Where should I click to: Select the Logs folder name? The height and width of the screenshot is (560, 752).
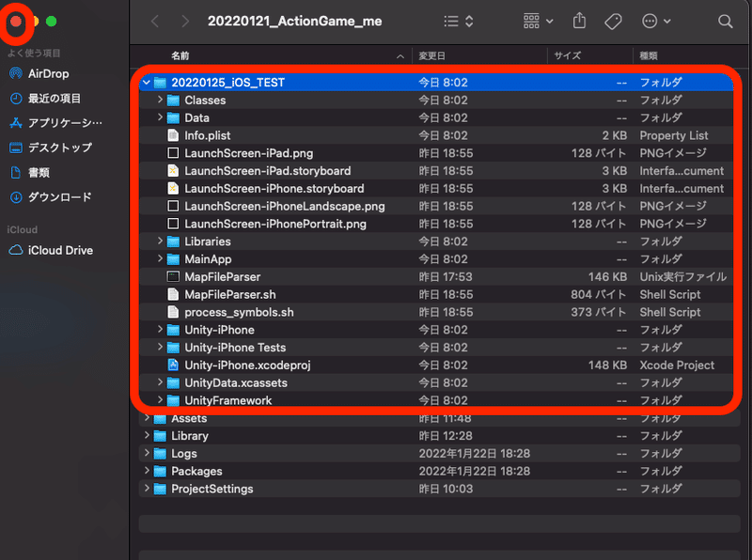(x=184, y=454)
